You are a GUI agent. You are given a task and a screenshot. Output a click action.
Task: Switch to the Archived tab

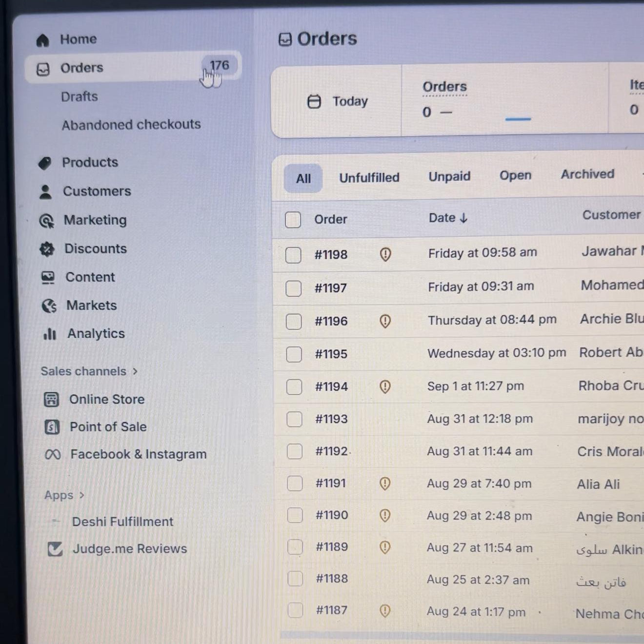click(x=587, y=174)
